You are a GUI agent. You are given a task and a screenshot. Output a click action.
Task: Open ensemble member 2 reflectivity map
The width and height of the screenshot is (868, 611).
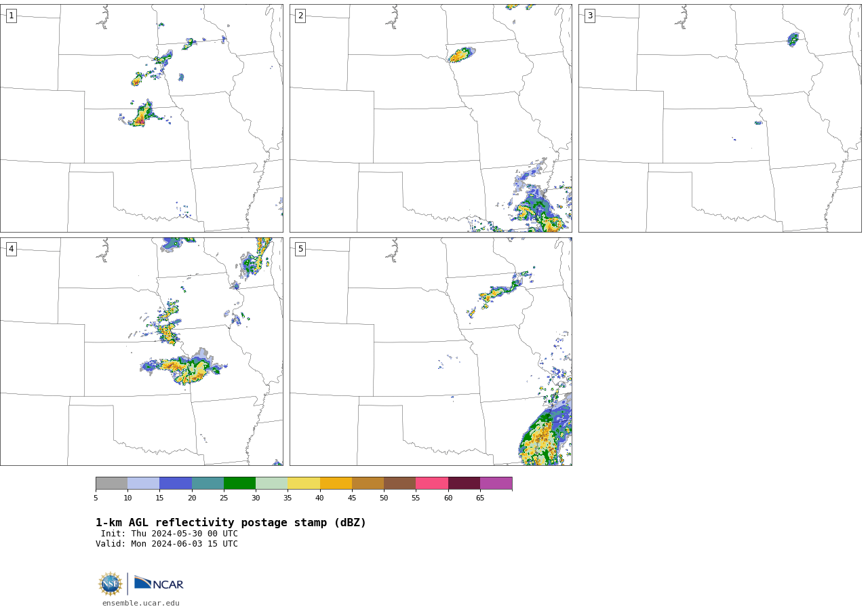coord(431,118)
